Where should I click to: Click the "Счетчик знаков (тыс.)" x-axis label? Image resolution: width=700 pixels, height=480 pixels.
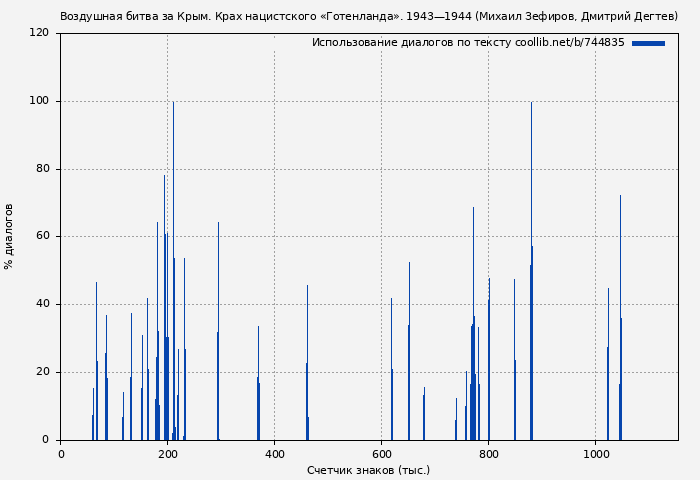coord(368,470)
